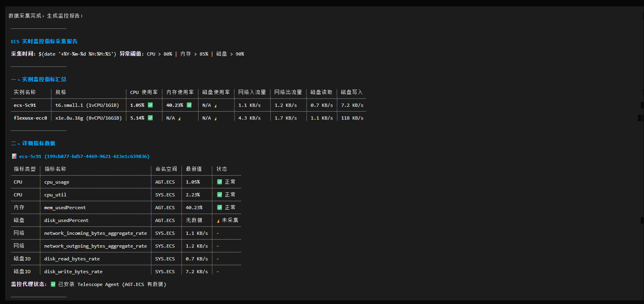Screen dimensions: 644x304
Task: Click the 2.23% latest value for cpu_util
Action: tap(193, 195)
